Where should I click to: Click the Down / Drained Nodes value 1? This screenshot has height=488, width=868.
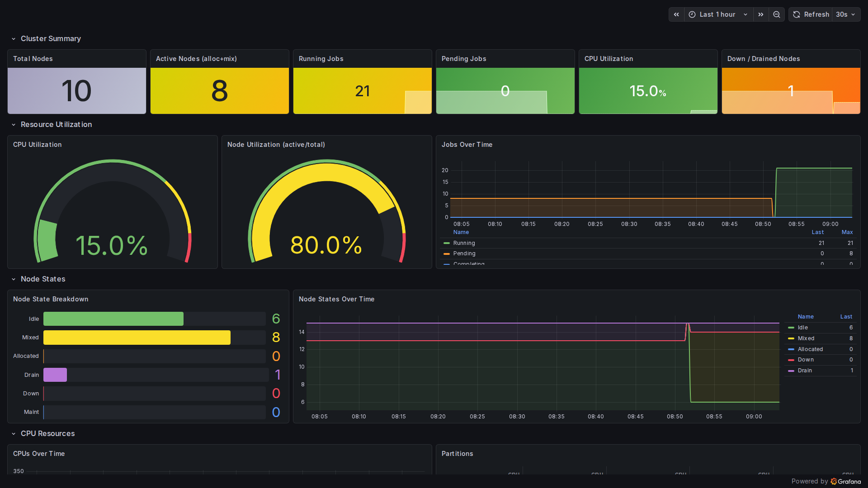point(791,91)
